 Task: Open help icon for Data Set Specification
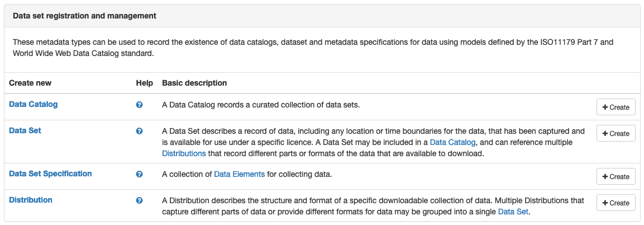139,175
